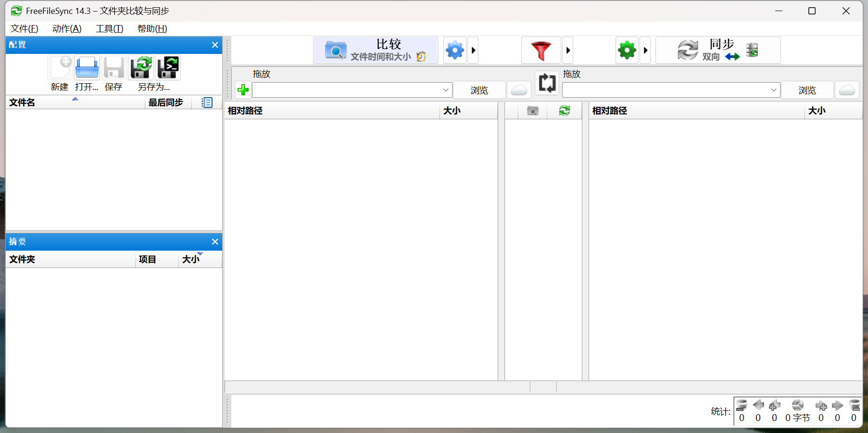The image size is (868, 433).
Task: Open comparison settings blue gear icon
Action: [x=454, y=50]
